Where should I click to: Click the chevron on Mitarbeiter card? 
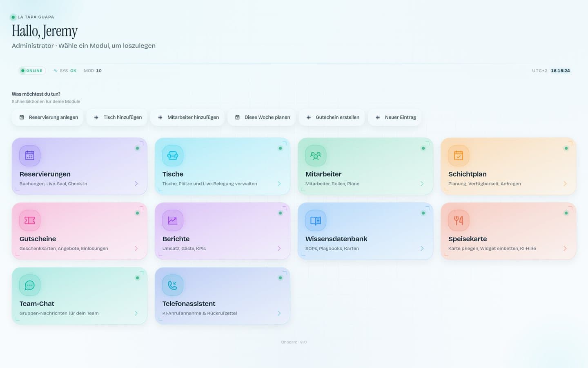pos(422,184)
